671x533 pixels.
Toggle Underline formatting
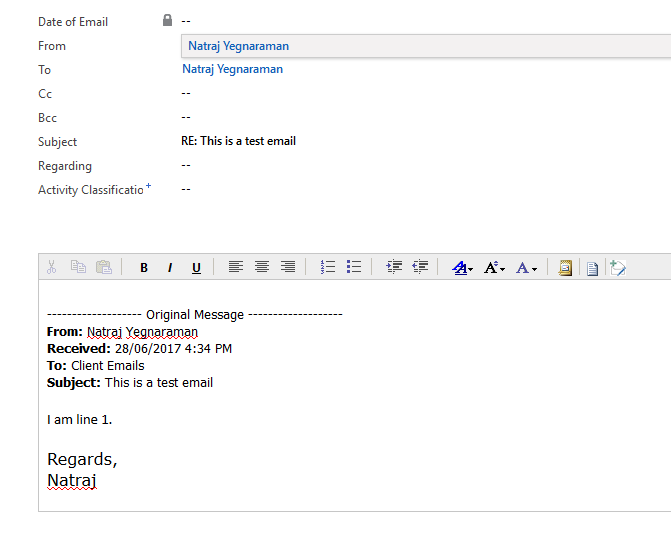(196, 268)
